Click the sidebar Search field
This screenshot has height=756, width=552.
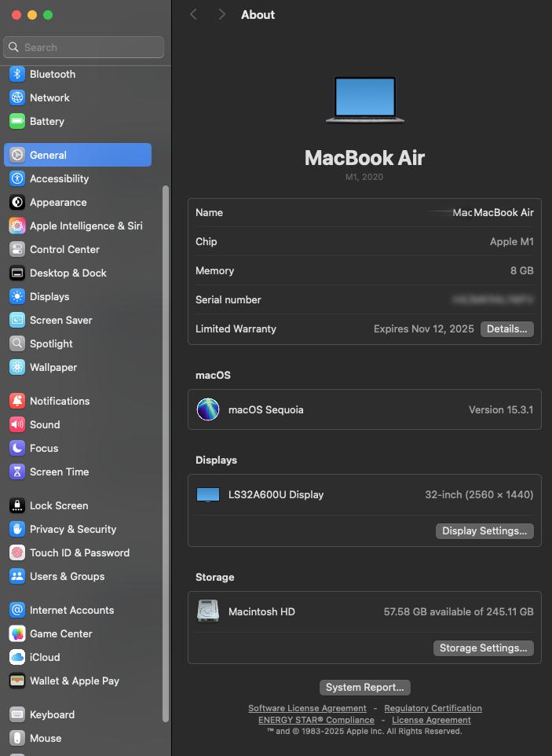click(84, 47)
